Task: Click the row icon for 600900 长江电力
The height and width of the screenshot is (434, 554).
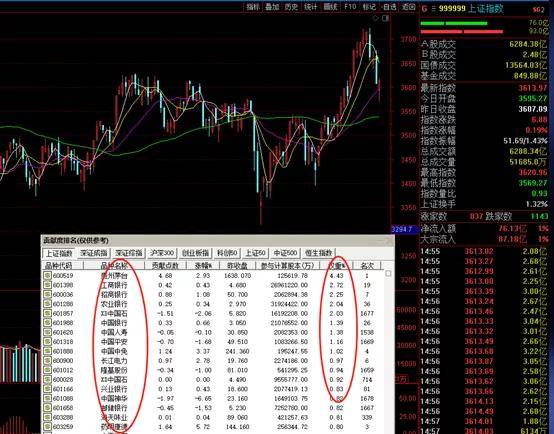Action: pos(47,361)
